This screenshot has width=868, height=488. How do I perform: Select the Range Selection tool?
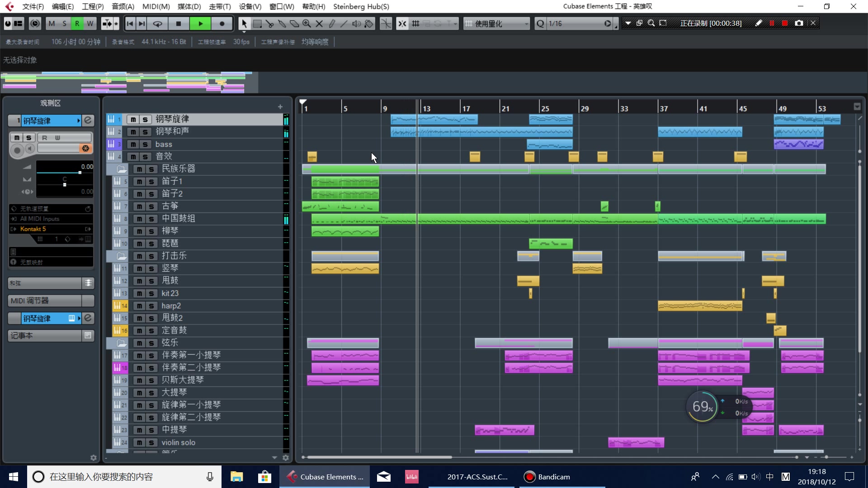[x=257, y=23]
